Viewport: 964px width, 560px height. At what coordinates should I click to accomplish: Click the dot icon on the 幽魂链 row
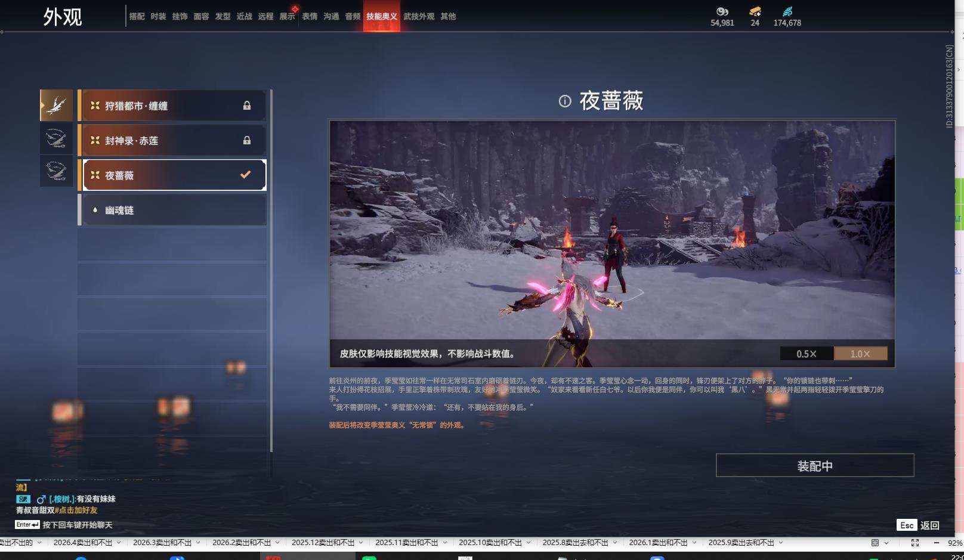pyautogui.click(x=95, y=210)
